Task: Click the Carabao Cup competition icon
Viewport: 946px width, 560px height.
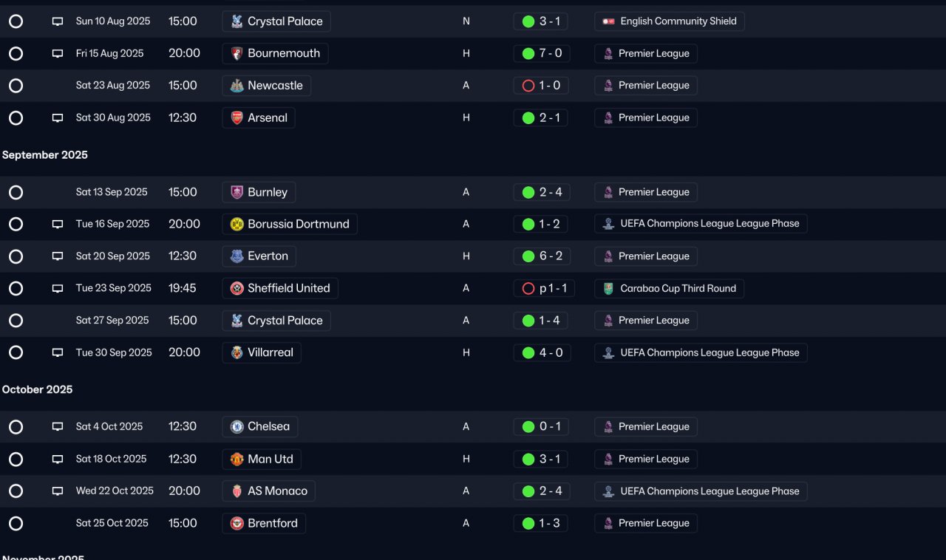Action: click(608, 289)
